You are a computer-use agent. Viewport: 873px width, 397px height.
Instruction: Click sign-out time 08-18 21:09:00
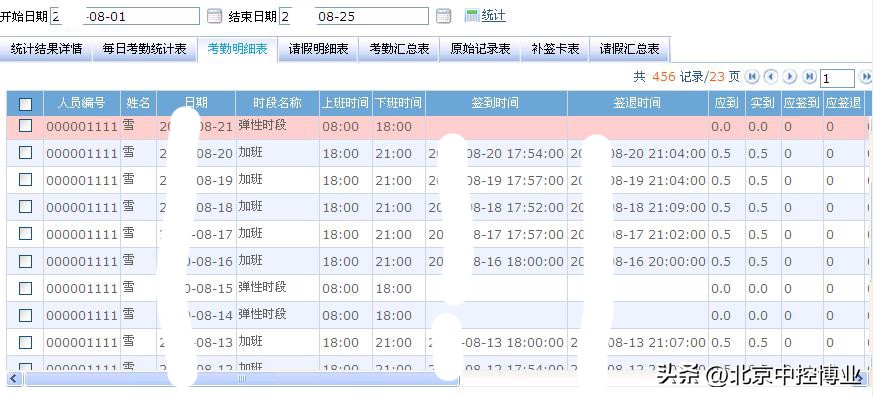pos(638,208)
